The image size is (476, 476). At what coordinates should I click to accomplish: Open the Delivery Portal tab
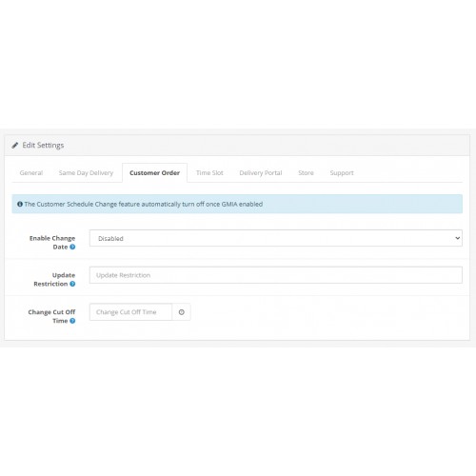(261, 173)
